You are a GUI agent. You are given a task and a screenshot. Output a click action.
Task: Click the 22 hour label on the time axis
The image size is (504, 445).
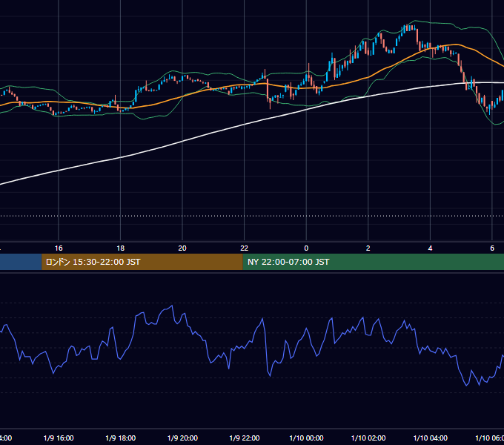click(x=245, y=248)
